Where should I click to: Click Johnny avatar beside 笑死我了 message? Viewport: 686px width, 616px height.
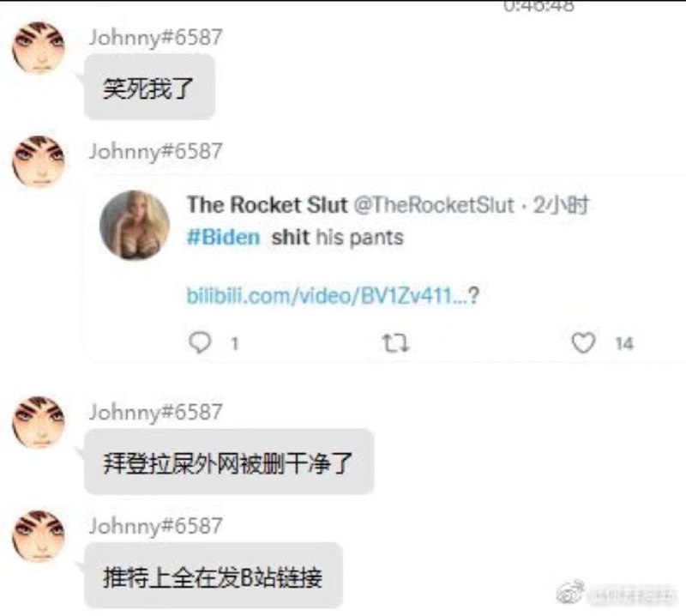(39, 47)
